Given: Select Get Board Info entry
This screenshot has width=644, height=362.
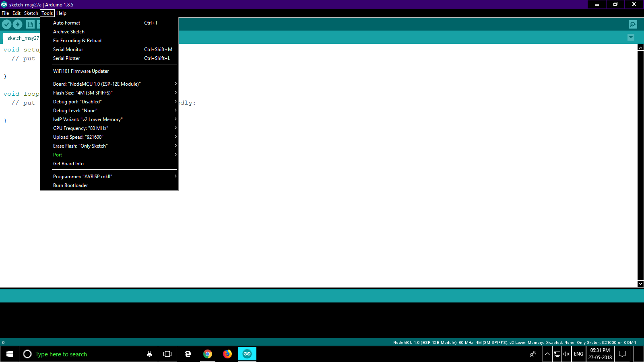Looking at the screenshot, I should tap(109, 164).
